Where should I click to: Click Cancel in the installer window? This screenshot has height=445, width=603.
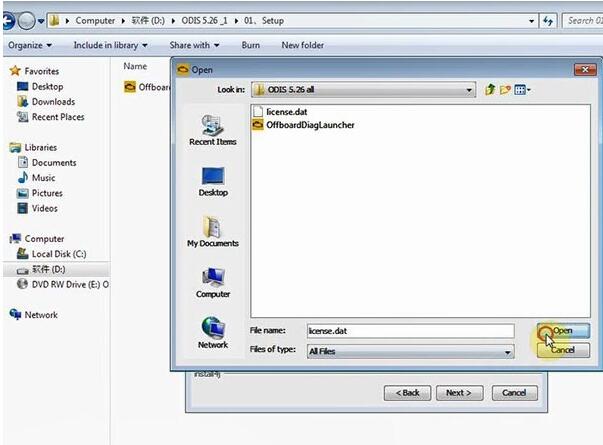coord(515,393)
